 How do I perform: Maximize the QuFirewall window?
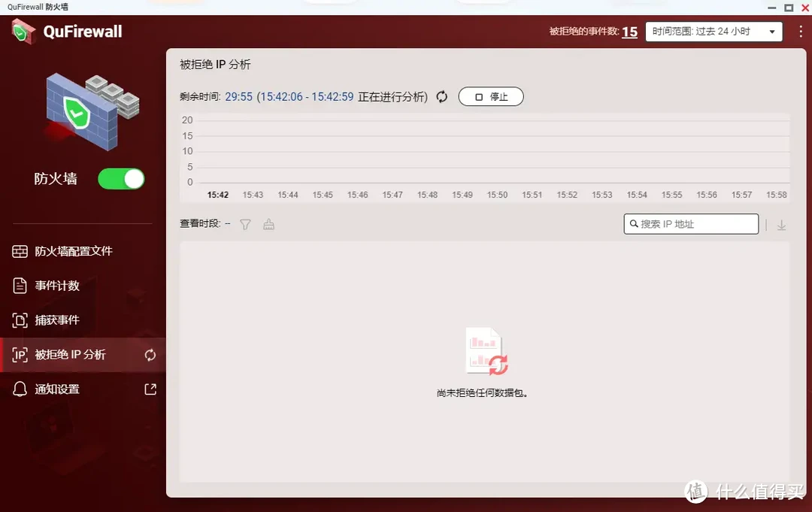[x=789, y=8]
